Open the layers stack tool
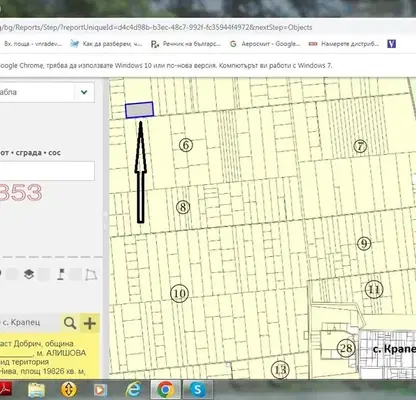The height and width of the screenshot is (400, 416). coord(29,274)
